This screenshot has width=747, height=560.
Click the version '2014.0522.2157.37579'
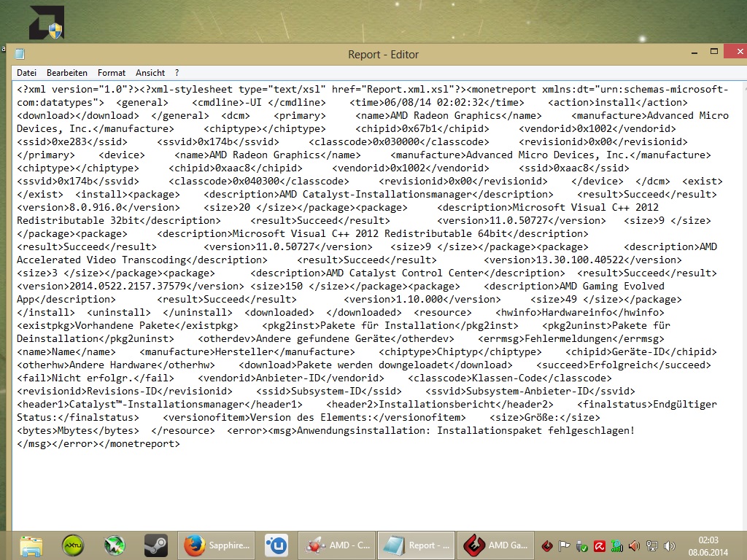pyautogui.click(x=128, y=286)
